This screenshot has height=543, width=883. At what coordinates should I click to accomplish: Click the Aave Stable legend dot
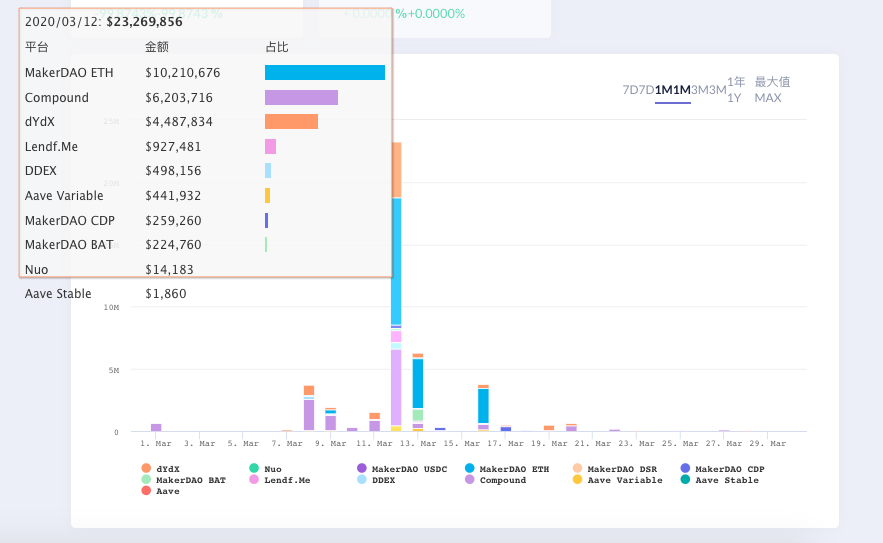point(685,479)
